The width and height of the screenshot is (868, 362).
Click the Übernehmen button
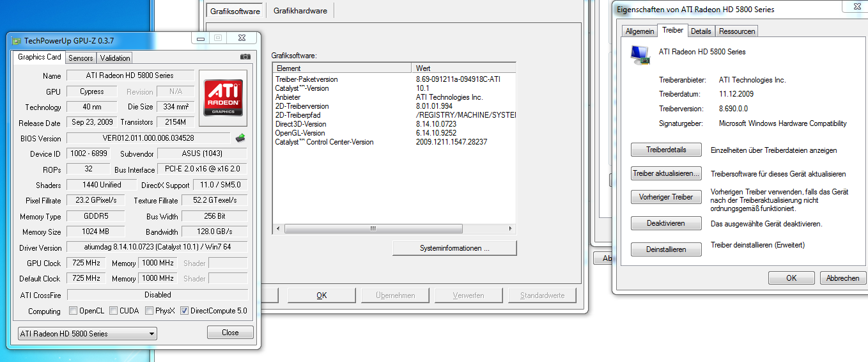(394, 295)
